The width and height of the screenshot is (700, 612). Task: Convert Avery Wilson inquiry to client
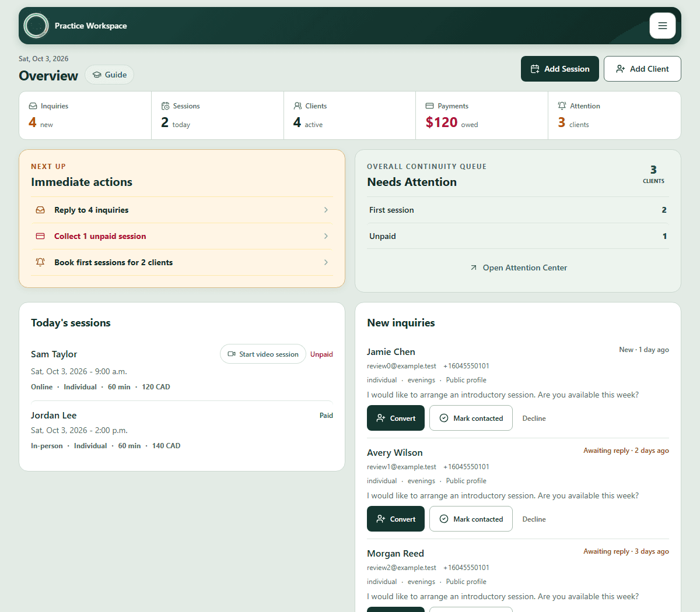tap(395, 519)
